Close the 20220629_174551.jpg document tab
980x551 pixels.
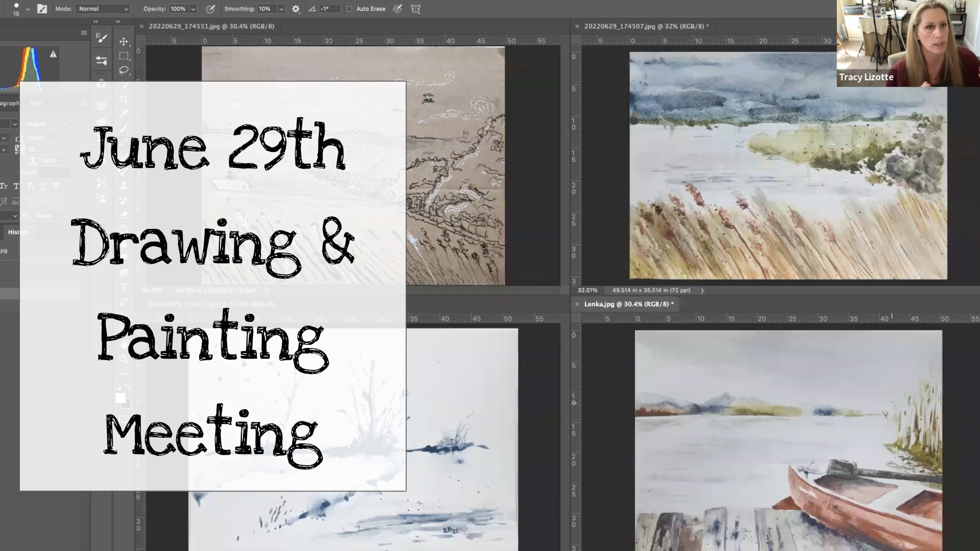coord(142,27)
